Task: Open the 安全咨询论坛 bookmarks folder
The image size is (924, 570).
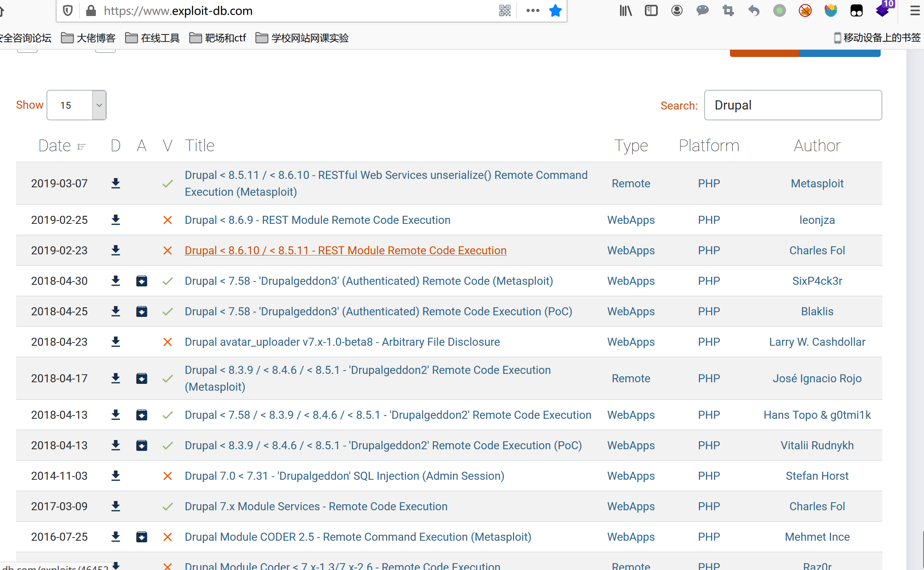Action: (25, 38)
